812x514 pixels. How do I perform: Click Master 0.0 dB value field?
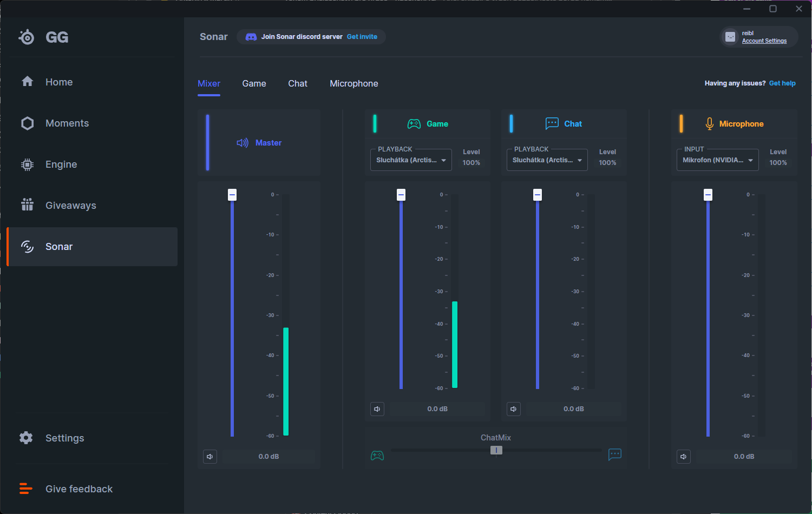coord(269,457)
